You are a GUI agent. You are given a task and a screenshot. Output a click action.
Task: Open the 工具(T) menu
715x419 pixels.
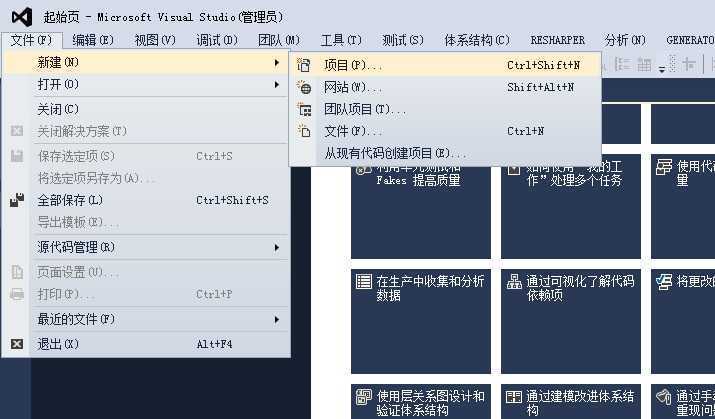click(341, 40)
